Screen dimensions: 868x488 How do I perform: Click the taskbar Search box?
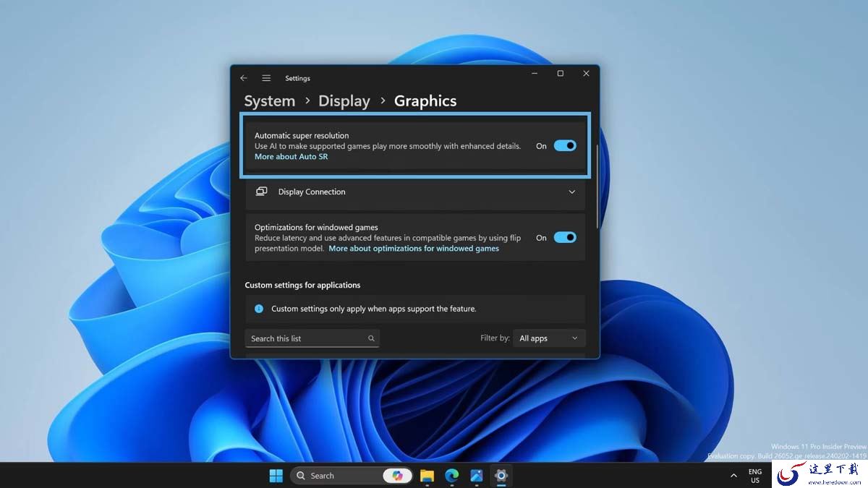351,476
